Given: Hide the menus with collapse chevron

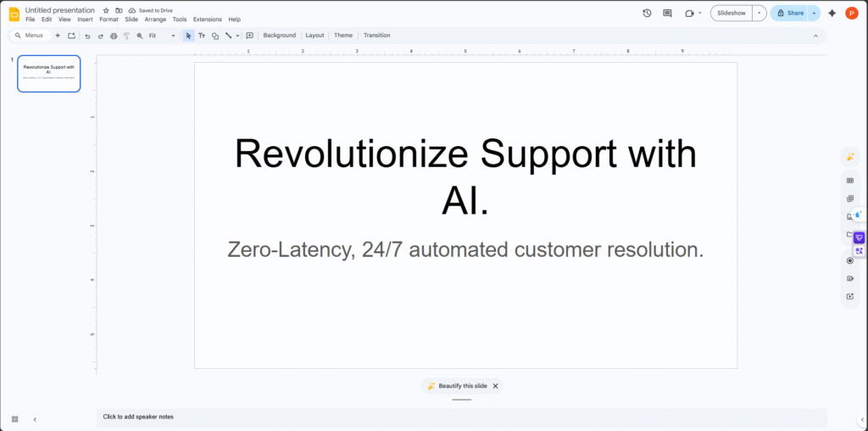Looking at the screenshot, I should 815,36.
